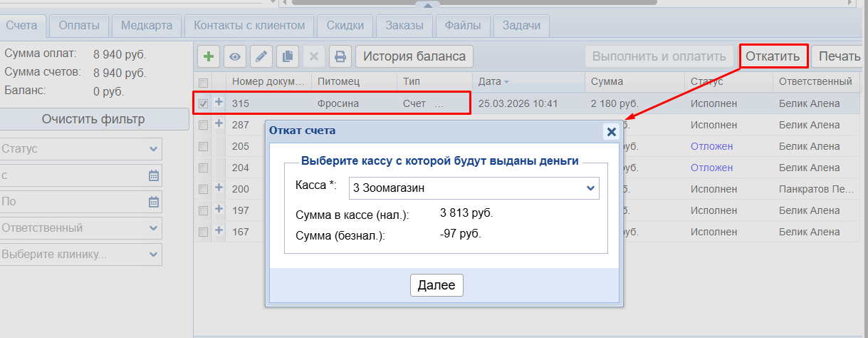Expand row details for invoice 315
The height and width of the screenshot is (338, 868).
pos(219,103)
